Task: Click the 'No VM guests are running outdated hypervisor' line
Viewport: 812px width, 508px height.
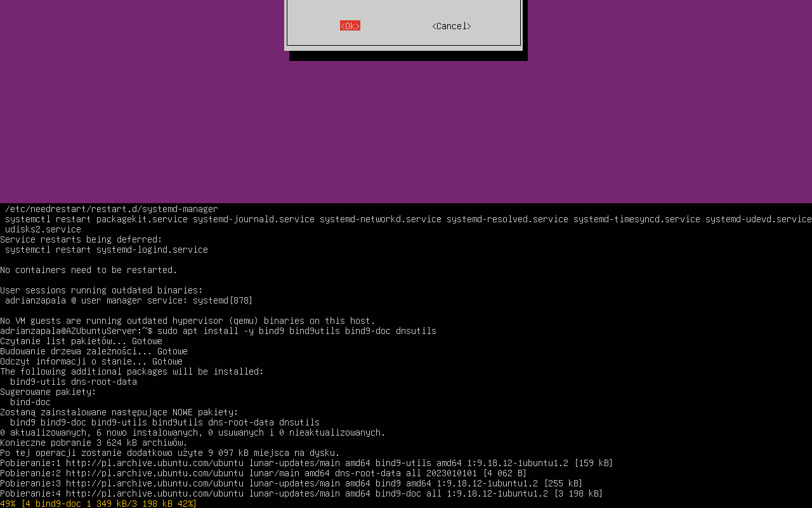Action: pyautogui.click(x=188, y=321)
